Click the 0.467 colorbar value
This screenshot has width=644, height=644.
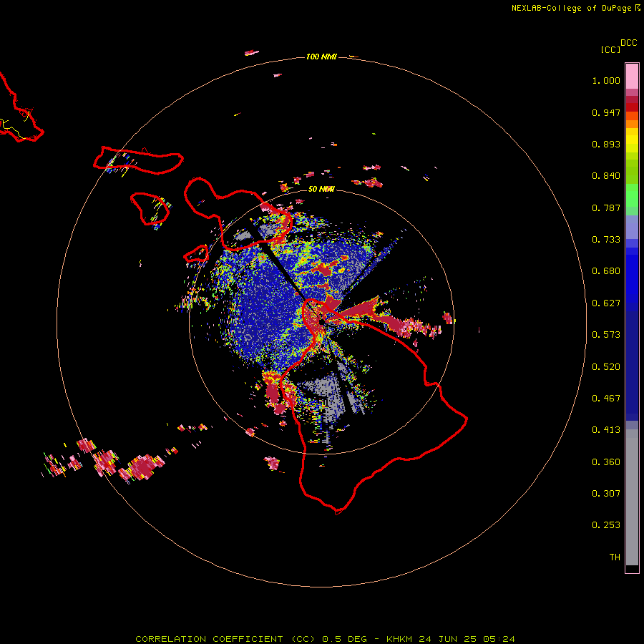point(606,399)
